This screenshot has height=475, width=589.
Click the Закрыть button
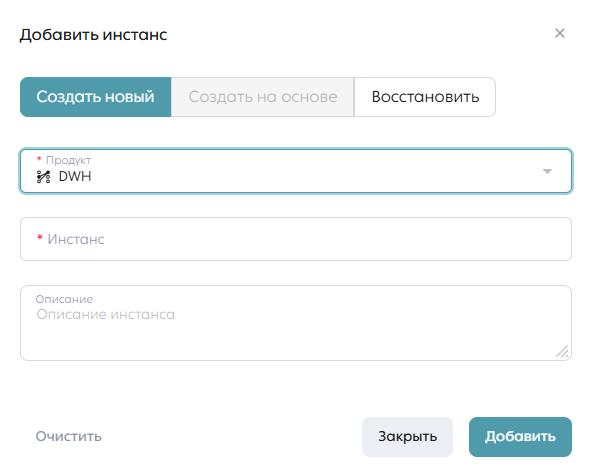(408, 437)
